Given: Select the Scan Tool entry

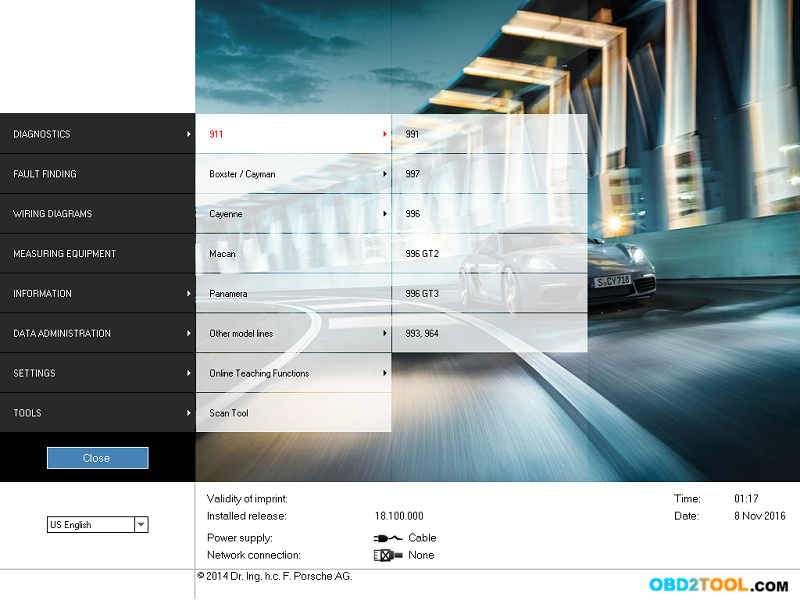Looking at the screenshot, I should click(x=293, y=412).
